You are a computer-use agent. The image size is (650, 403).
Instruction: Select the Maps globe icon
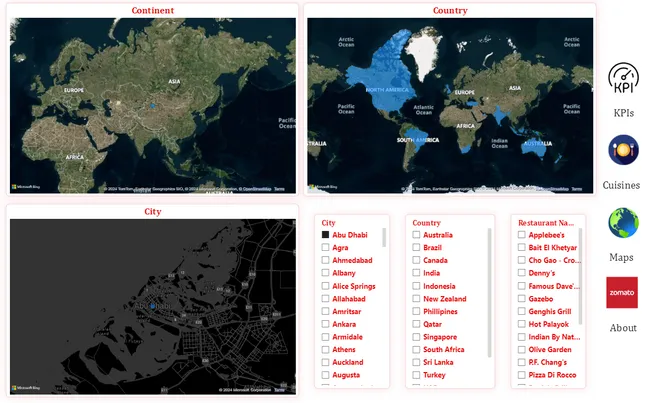[623, 223]
